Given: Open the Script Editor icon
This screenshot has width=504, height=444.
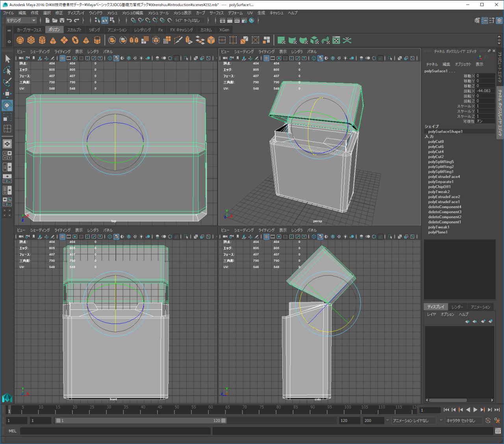Looking at the screenshot, I should pos(498,431).
